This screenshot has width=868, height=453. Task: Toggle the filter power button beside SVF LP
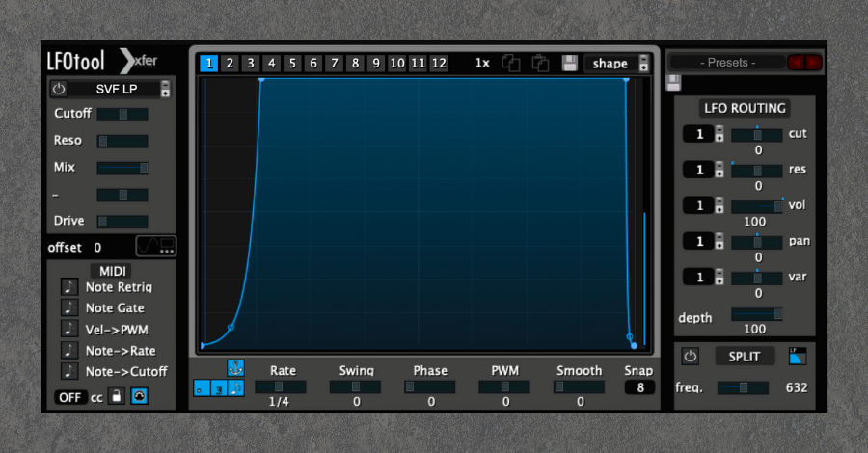click(x=59, y=89)
